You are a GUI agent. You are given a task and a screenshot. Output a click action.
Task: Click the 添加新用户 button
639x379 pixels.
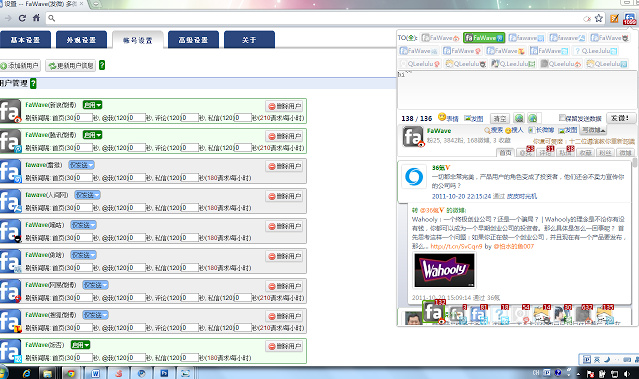tap(20, 65)
